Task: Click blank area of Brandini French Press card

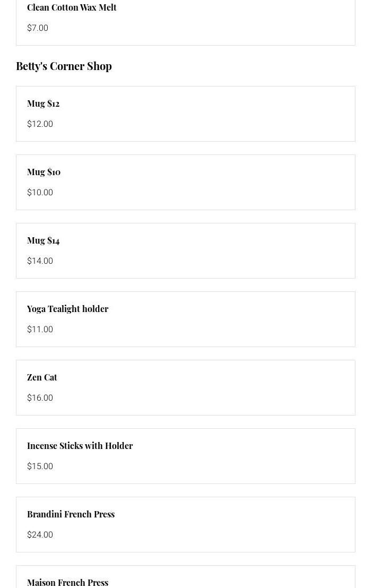Action: (x=239, y=525)
